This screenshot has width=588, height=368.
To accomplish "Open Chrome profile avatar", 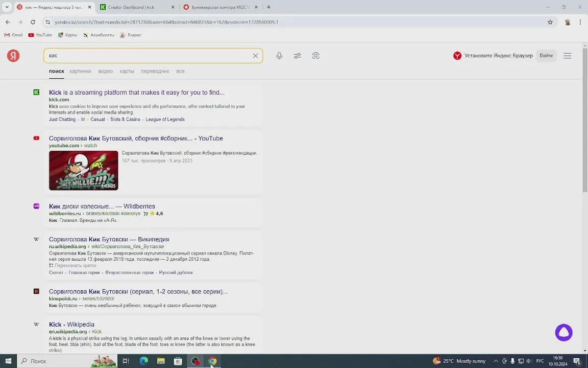I will [x=568, y=22].
